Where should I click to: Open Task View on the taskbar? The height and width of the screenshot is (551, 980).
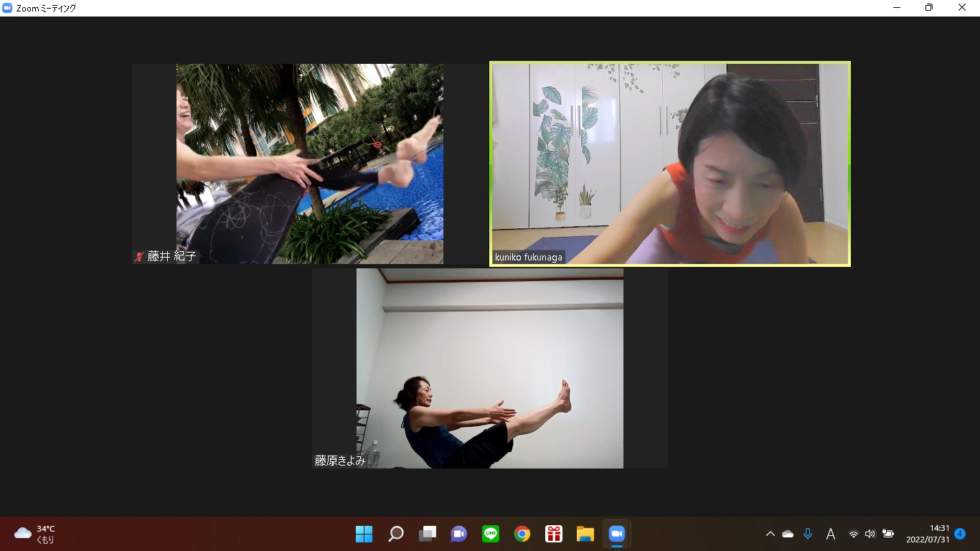(428, 534)
